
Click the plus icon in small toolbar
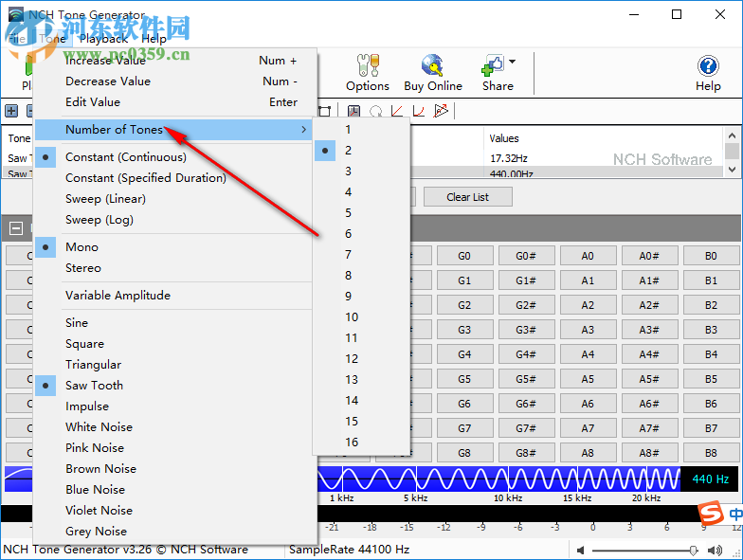(x=11, y=111)
